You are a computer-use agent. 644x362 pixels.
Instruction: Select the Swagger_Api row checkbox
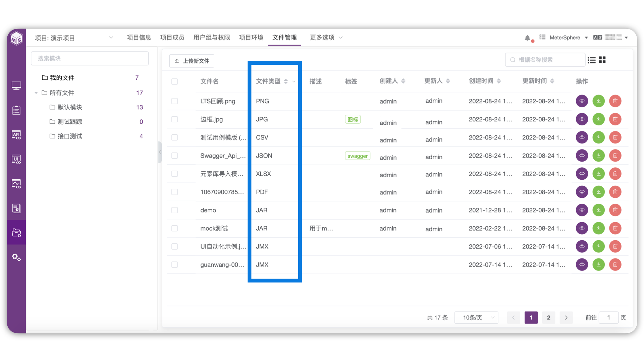click(174, 156)
